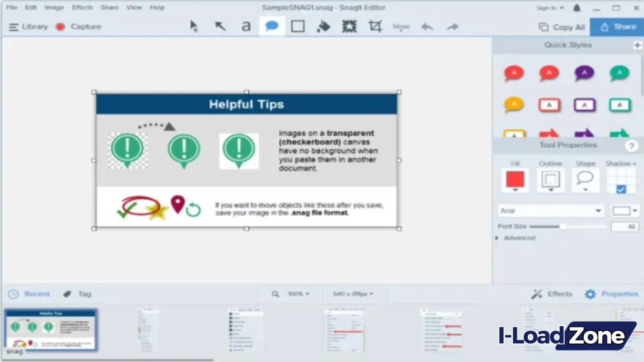Screen dimensions: 644x362
Task: Select the Text tool
Action: pyautogui.click(x=245, y=26)
